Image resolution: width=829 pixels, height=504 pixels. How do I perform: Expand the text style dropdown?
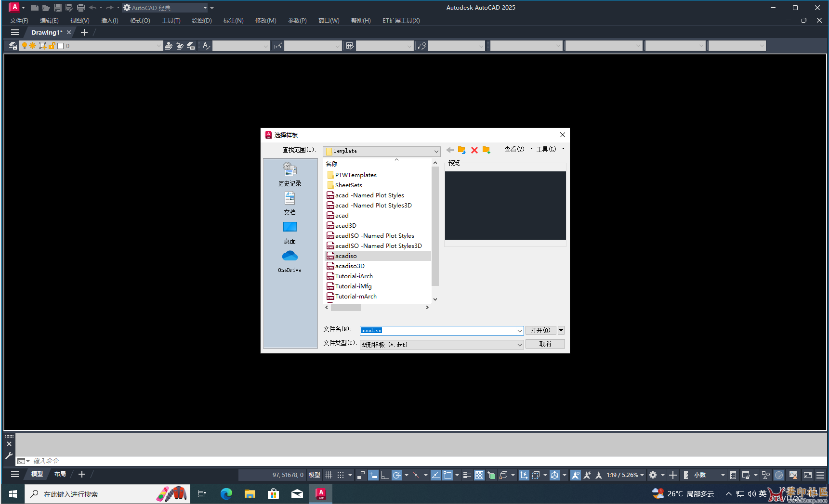pos(266,46)
